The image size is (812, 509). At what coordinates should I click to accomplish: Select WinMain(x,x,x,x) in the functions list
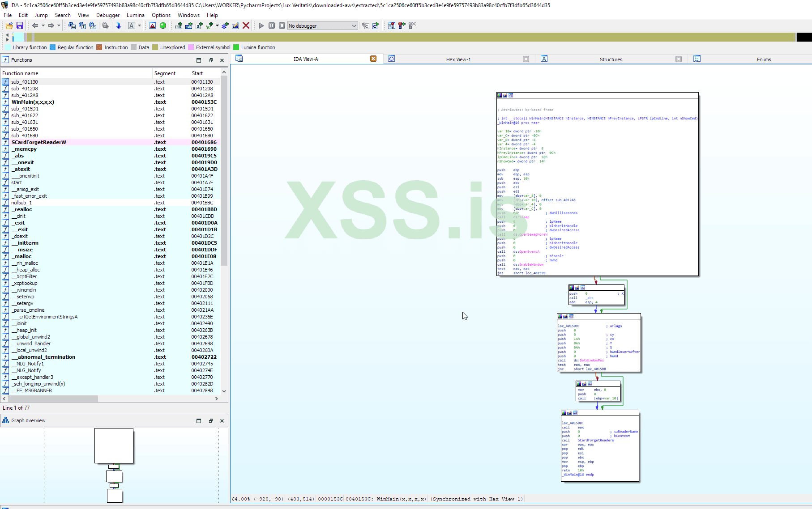pyautogui.click(x=111, y=102)
